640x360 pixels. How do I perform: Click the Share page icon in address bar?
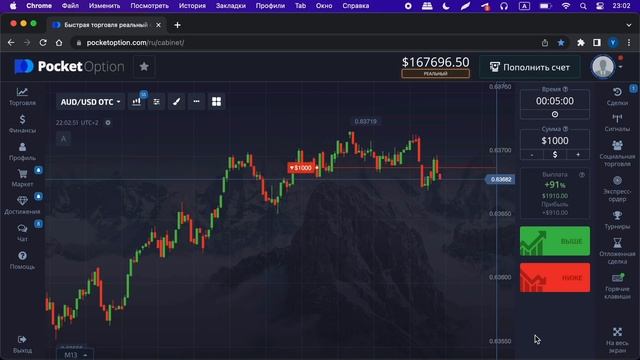[545, 42]
